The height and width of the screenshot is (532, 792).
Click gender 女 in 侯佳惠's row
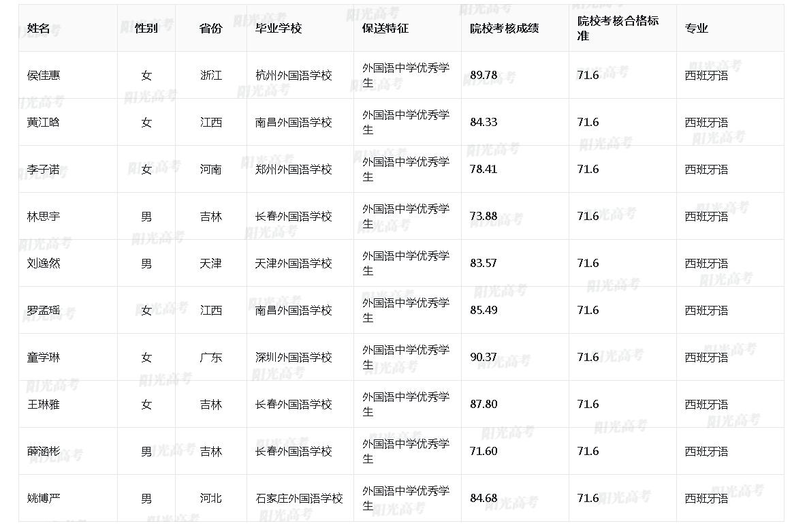pos(146,76)
